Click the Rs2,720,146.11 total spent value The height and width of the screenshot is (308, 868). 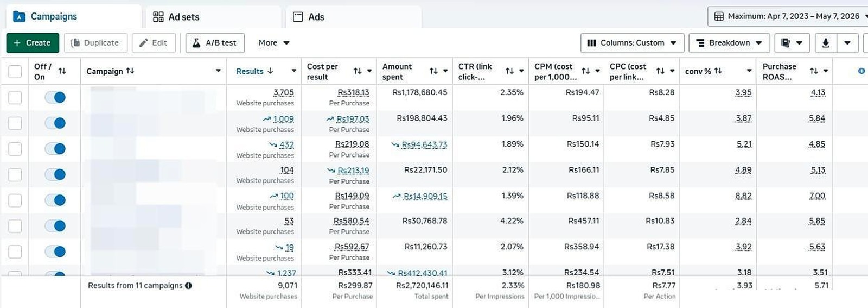(x=422, y=286)
